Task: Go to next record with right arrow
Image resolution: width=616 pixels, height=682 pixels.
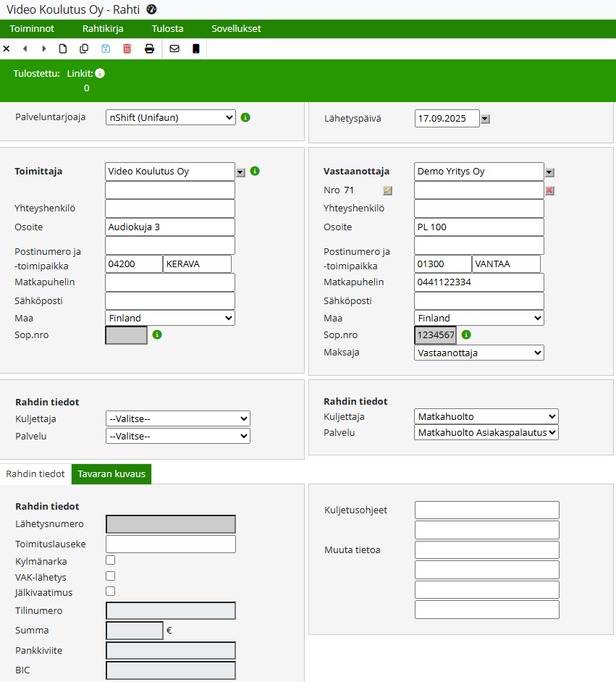Action: (44, 49)
